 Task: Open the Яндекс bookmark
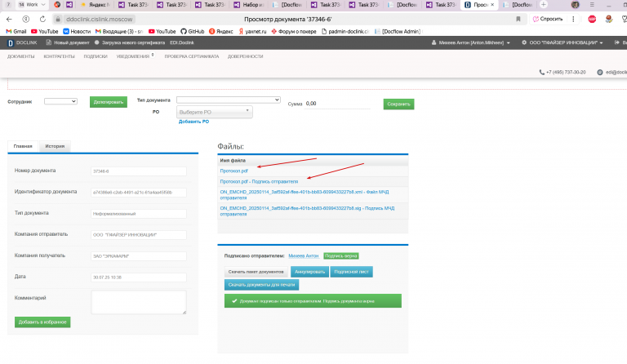[220, 32]
